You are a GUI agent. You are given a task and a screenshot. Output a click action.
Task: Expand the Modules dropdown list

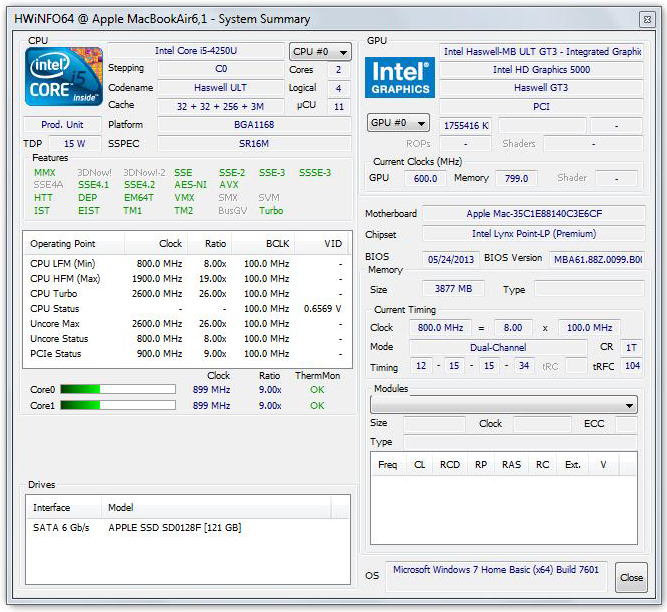(x=504, y=405)
